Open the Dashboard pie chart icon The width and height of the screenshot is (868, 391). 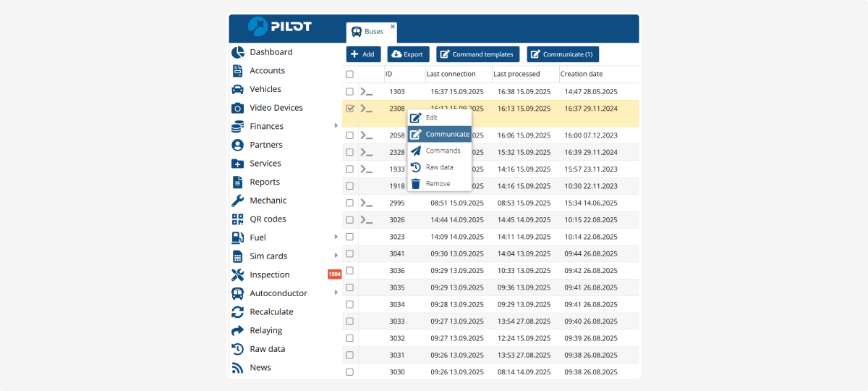pos(237,52)
